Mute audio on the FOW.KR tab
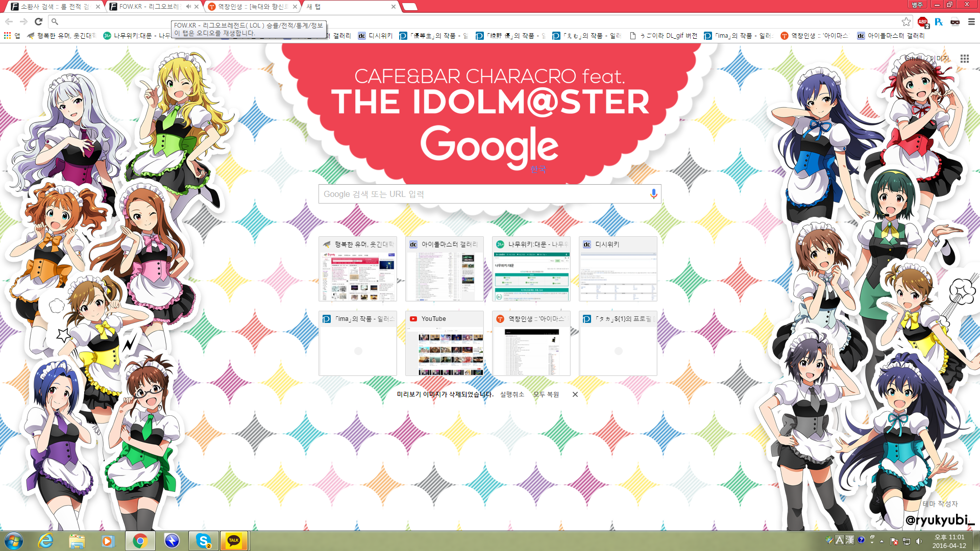 tap(188, 7)
